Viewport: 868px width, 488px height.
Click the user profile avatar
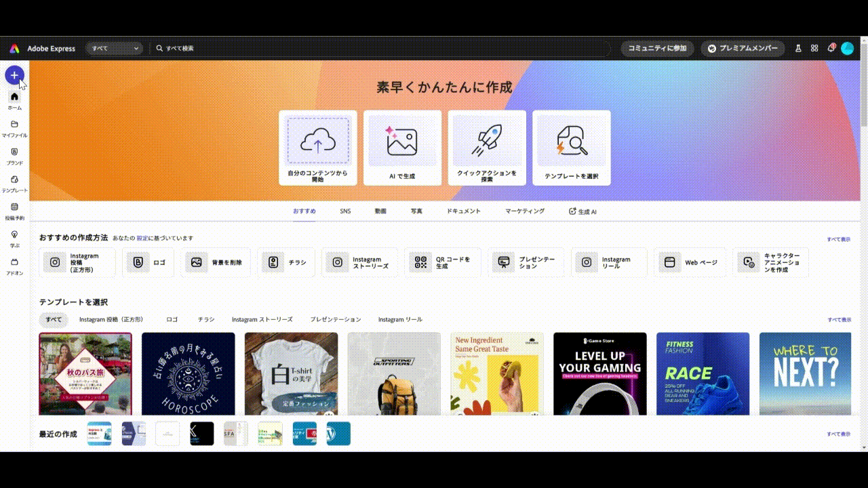[x=847, y=48]
